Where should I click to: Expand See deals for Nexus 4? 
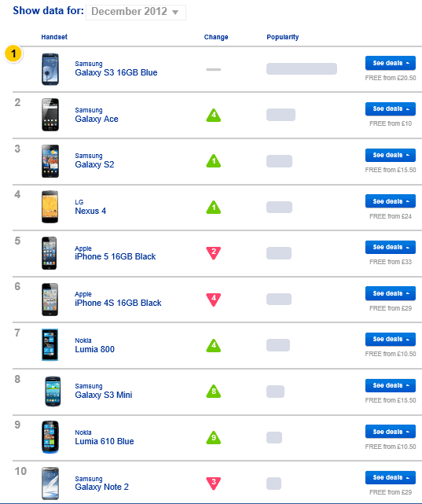(391, 201)
